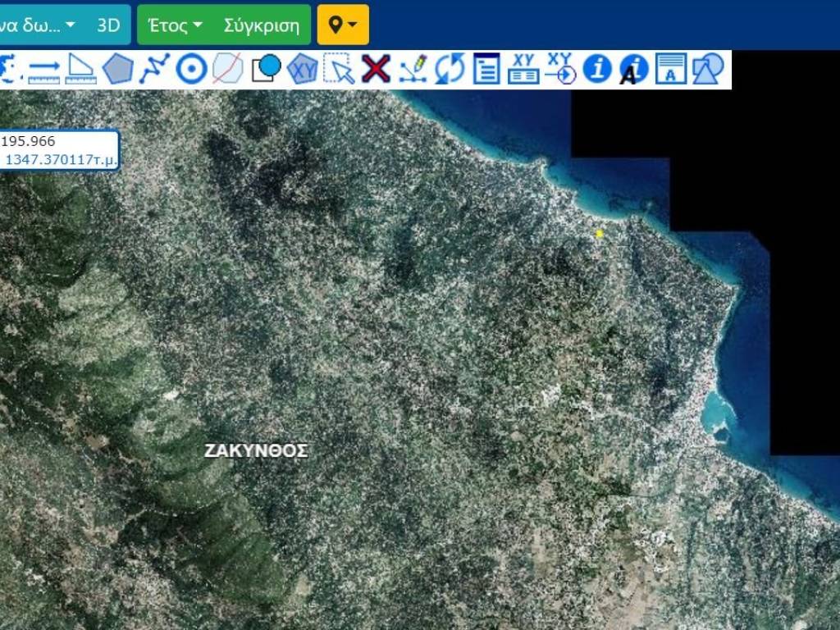Click the plain blue info icon
Screen dimensions: 840x630
tap(597, 70)
